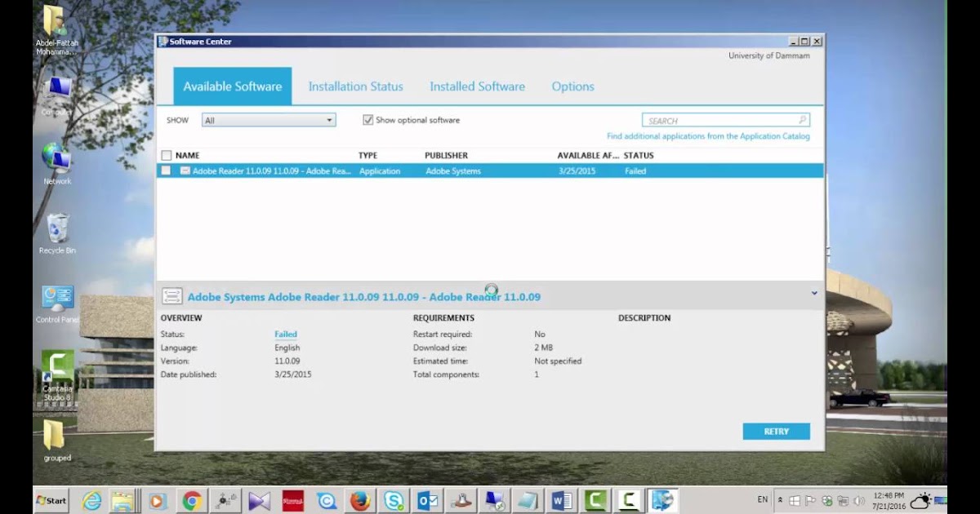Sort by the NAME column header
The height and width of the screenshot is (514, 980).
pyautogui.click(x=187, y=155)
